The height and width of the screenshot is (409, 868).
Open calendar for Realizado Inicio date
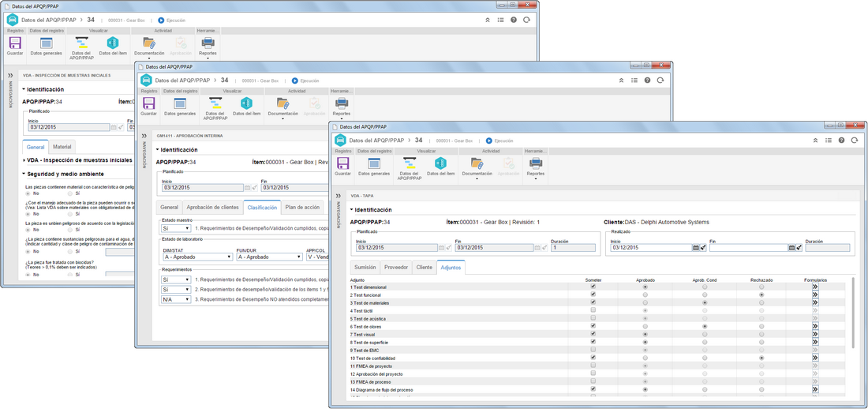tap(696, 248)
